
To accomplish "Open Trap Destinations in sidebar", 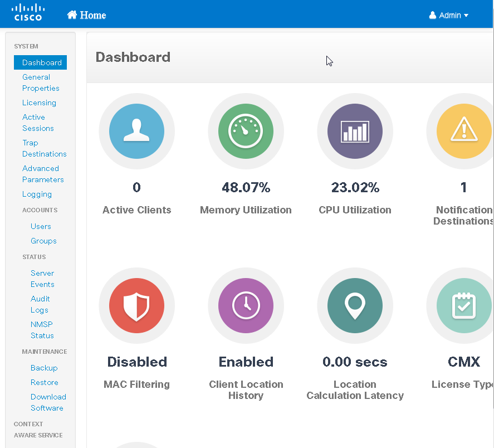I will coord(44,148).
